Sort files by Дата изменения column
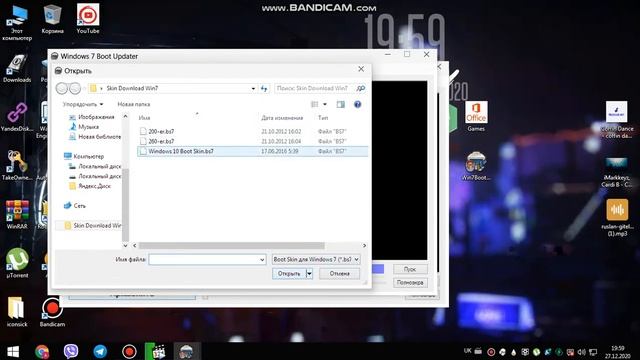Image resolution: width=640 pixels, height=360 pixels. coord(282,118)
